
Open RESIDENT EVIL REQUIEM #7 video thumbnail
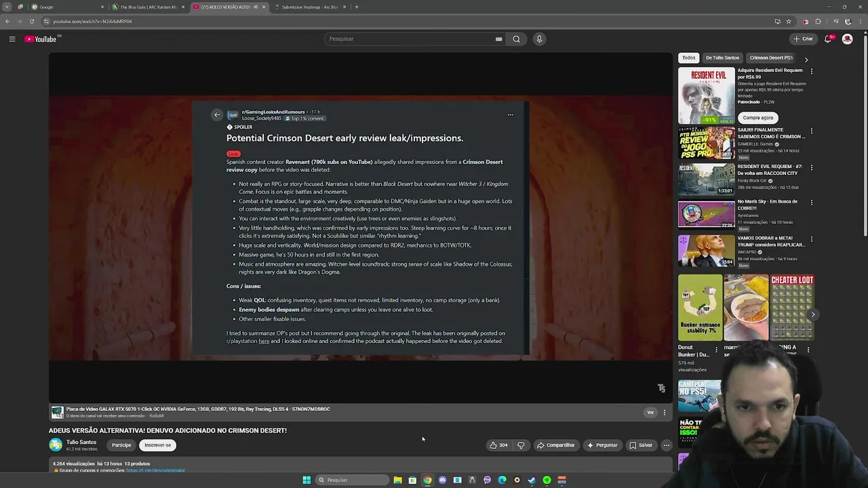point(707,178)
